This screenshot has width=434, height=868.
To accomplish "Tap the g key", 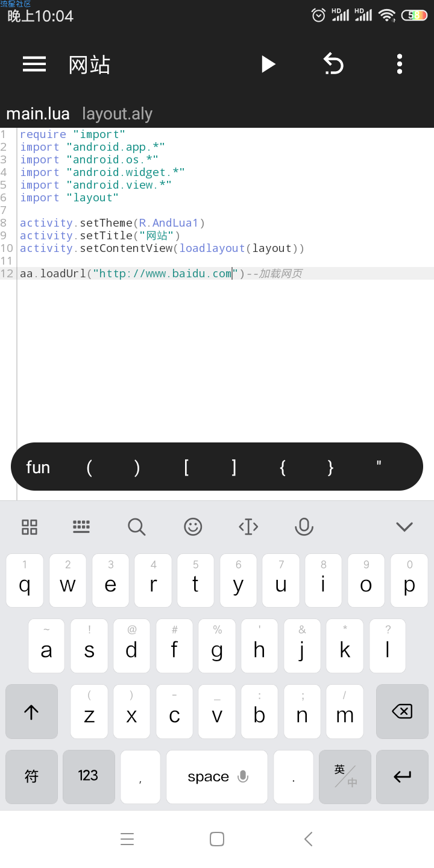I will (217, 646).
